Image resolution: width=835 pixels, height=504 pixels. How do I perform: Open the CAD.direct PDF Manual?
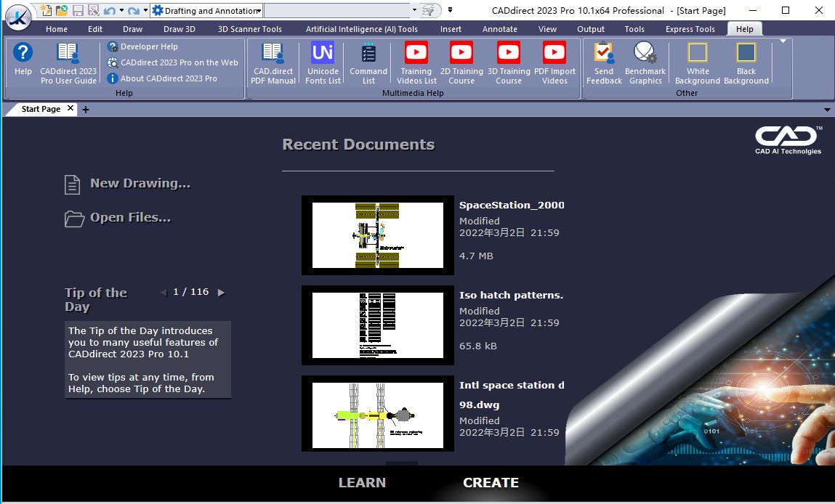click(273, 62)
